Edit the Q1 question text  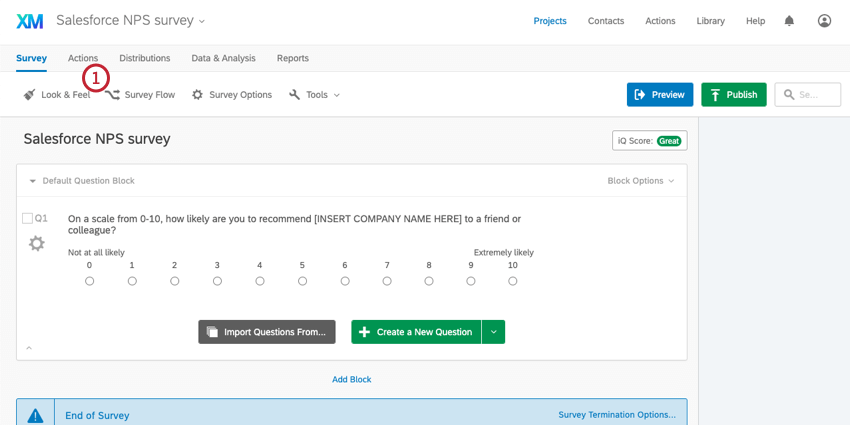tap(294, 224)
